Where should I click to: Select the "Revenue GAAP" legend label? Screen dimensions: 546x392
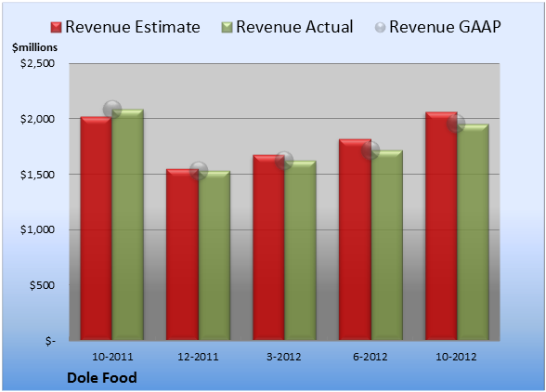point(445,27)
